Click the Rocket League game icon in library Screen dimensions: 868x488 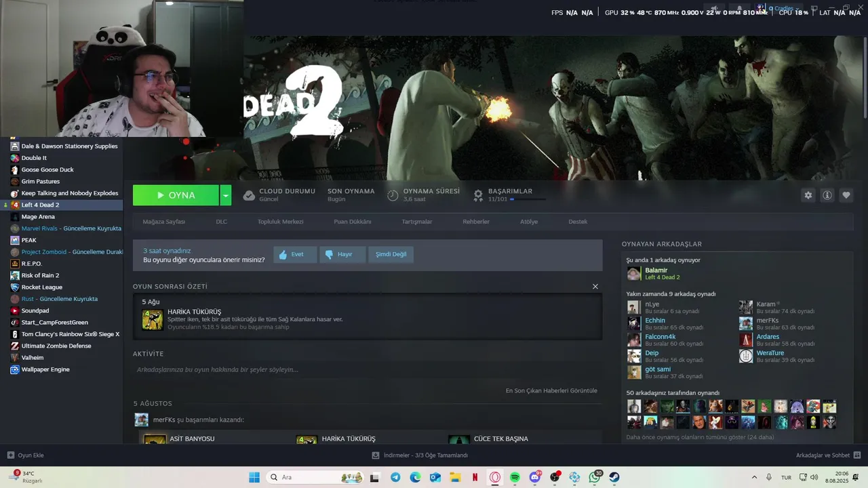[15, 287]
